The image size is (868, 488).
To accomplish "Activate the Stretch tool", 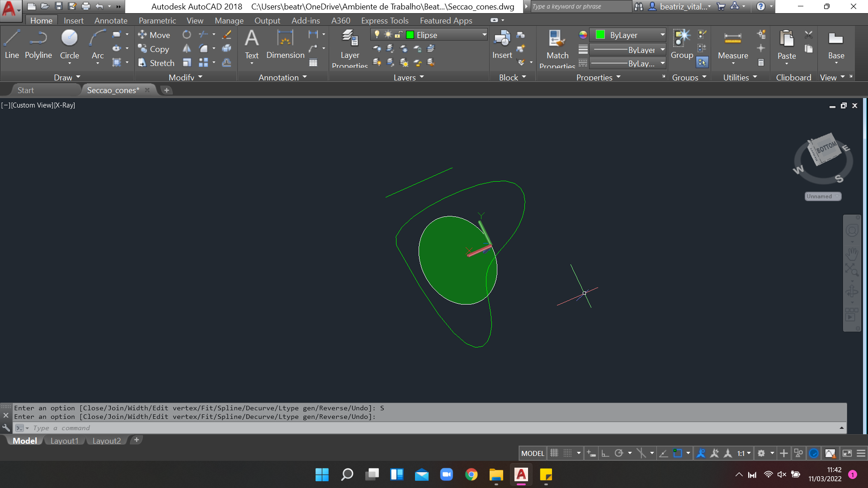I will 156,63.
